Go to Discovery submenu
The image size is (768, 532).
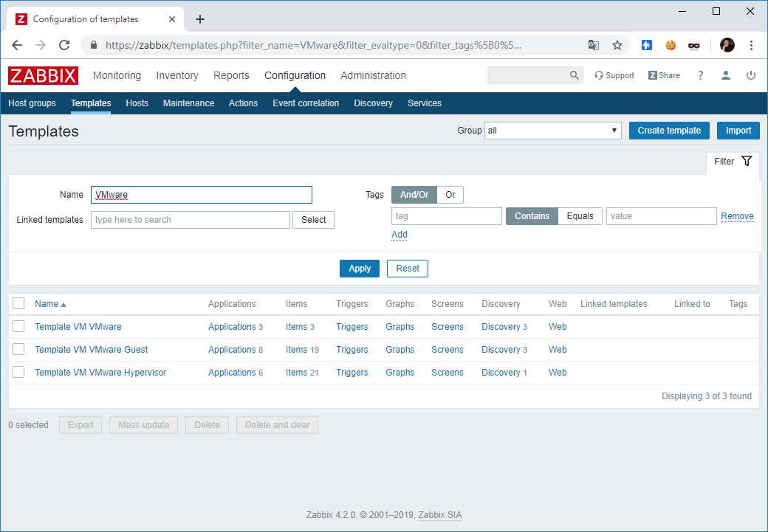tap(373, 103)
